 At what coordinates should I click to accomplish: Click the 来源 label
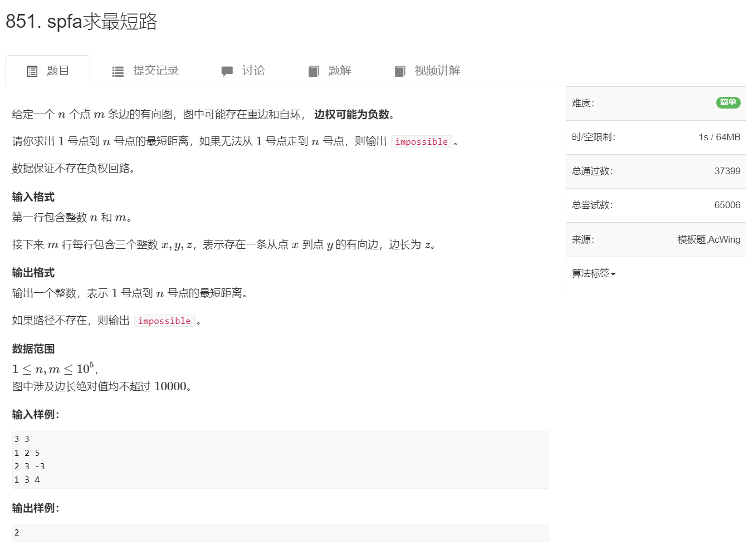[583, 239]
